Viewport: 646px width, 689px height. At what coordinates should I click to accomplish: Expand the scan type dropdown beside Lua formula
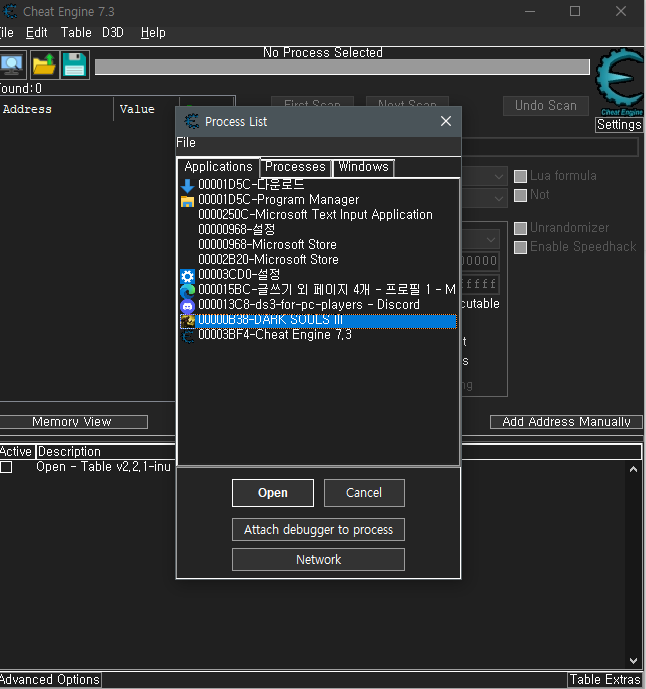(x=498, y=177)
